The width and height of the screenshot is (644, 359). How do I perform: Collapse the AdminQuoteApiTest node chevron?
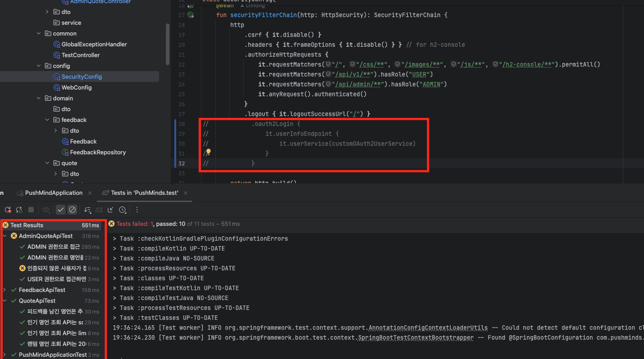pos(4,236)
